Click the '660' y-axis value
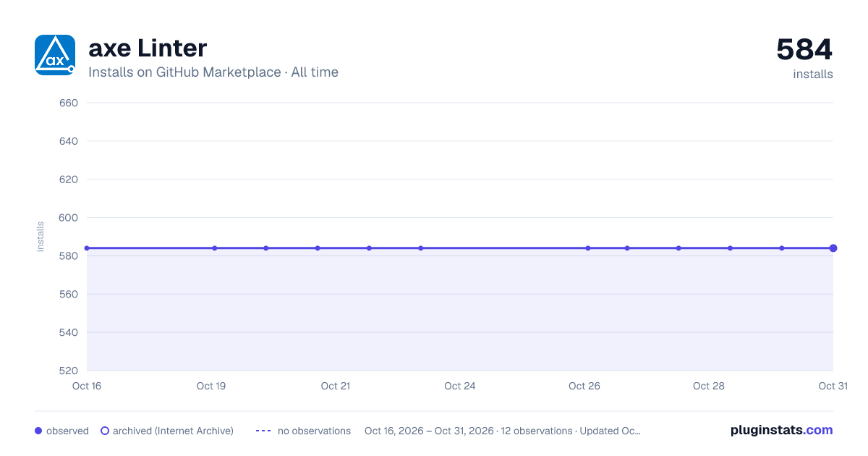The image size is (868, 456). (69, 103)
